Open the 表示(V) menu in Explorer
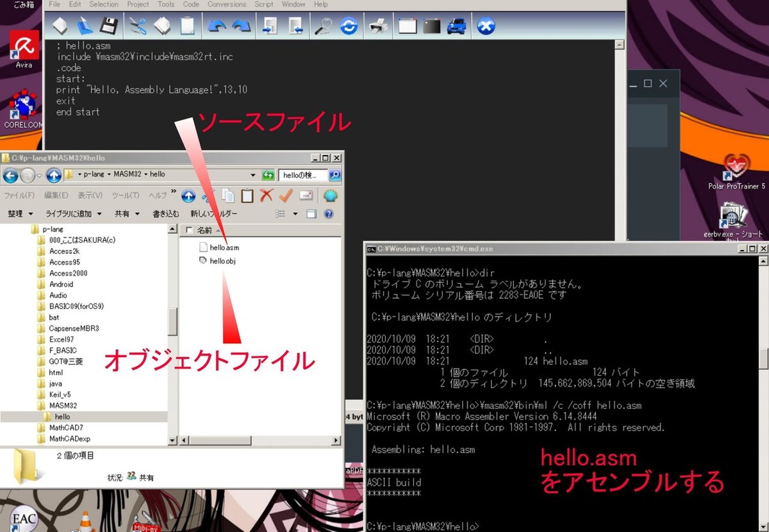This screenshot has height=532, width=769. point(90,195)
